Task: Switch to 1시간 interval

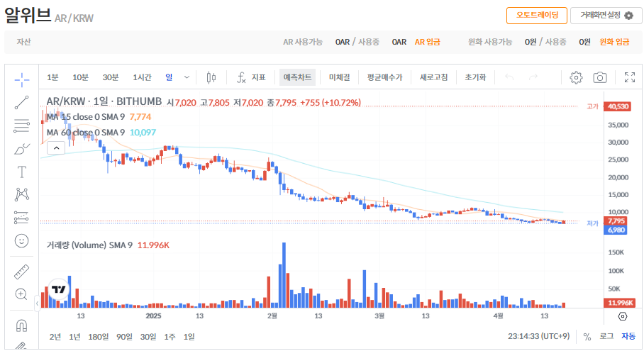Action: 142,77
